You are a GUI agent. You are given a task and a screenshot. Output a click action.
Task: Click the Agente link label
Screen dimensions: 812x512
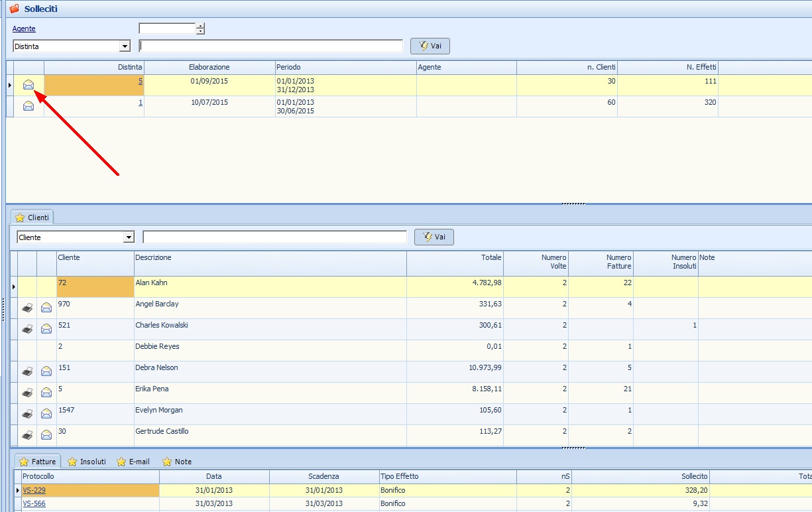click(24, 29)
